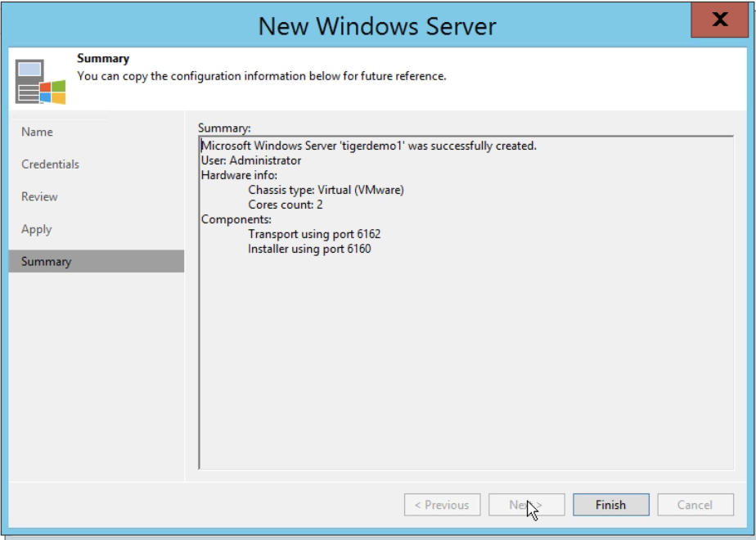The image size is (756, 540).
Task: Click the New Windows Server title bar text
Action: coord(377,26)
